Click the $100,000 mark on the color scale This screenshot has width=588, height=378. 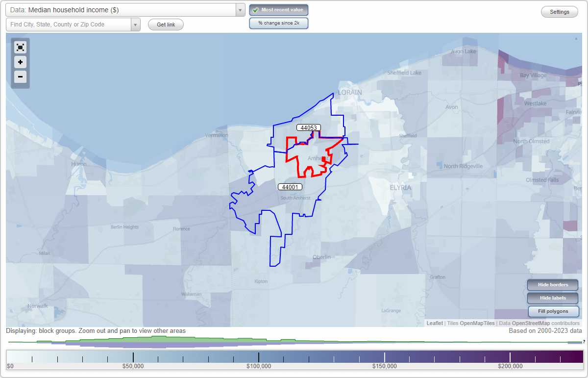259,366
